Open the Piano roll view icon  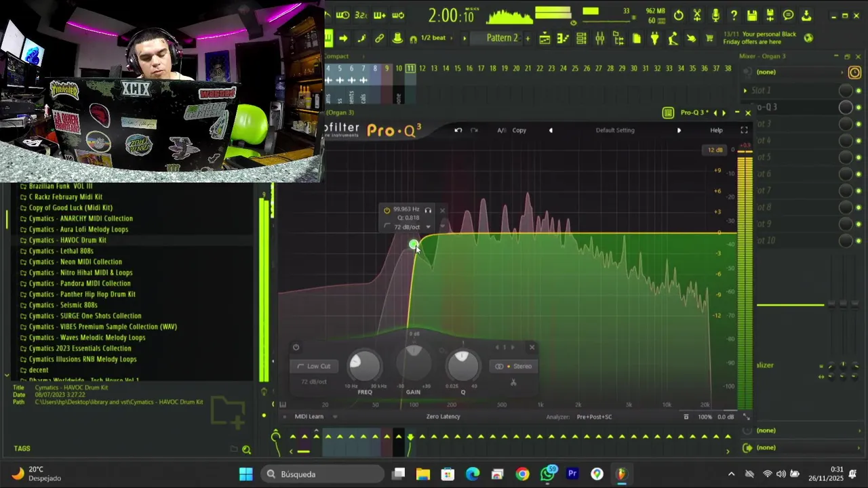(x=563, y=39)
